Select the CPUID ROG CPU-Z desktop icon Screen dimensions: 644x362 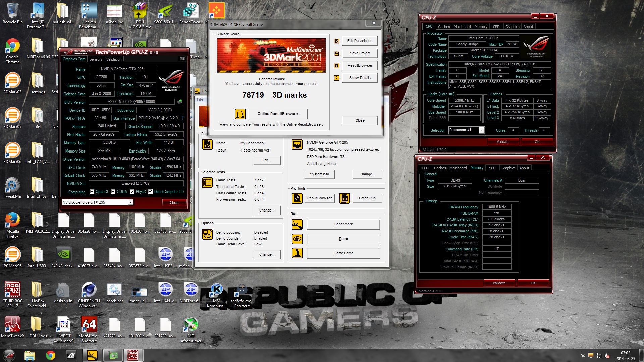(13, 295)
